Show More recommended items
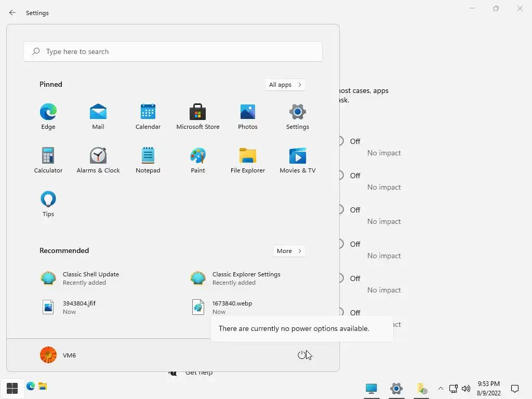 coord(289,251)
